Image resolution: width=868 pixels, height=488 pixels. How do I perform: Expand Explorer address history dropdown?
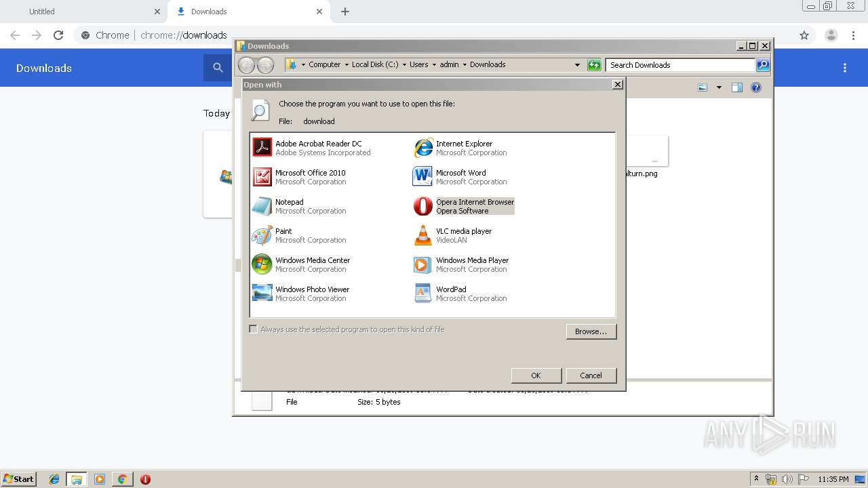(x=577, y=65)
